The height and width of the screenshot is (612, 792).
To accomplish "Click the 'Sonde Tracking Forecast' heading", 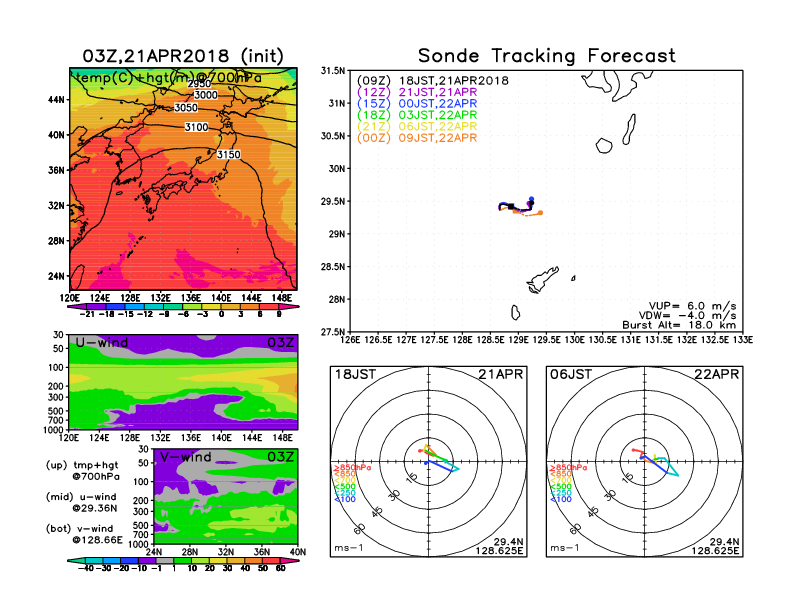I will click(547, 55).
